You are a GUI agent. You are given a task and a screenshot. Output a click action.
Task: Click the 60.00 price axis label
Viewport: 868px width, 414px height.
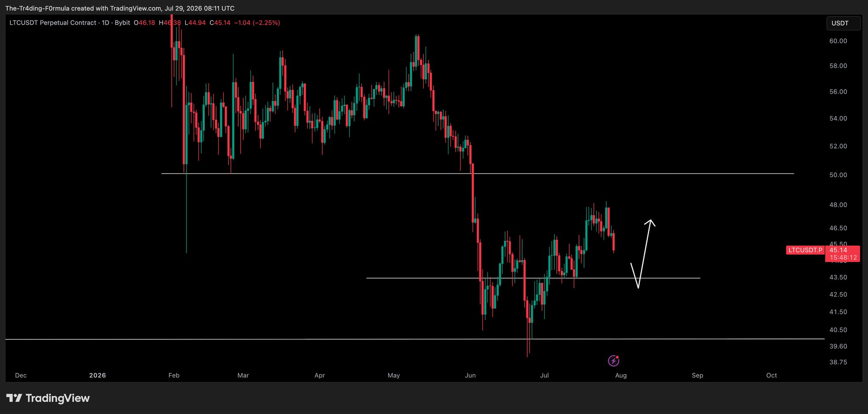pos(838,41)
